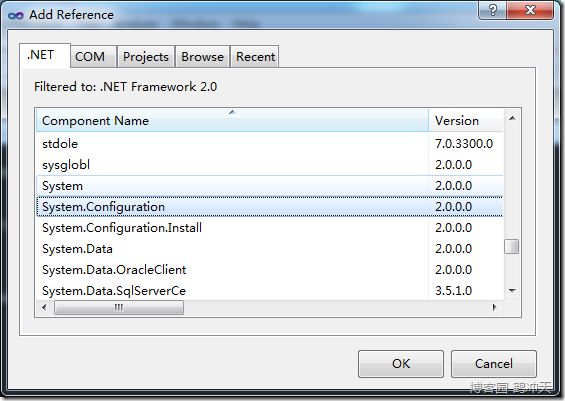
Task: Select the System component row
Action: pos(270,186)
